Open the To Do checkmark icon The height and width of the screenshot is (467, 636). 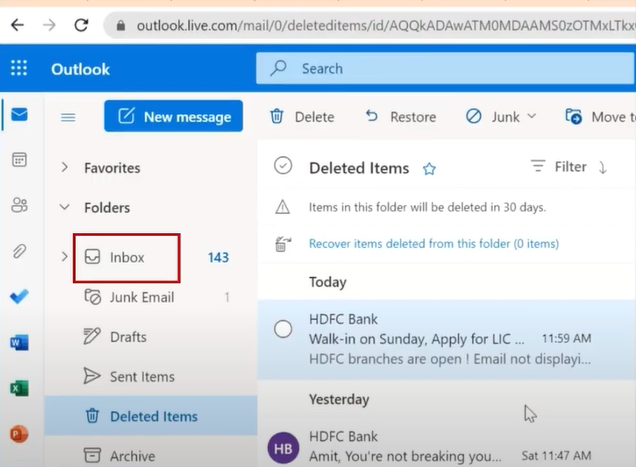(x=19, y=297)
